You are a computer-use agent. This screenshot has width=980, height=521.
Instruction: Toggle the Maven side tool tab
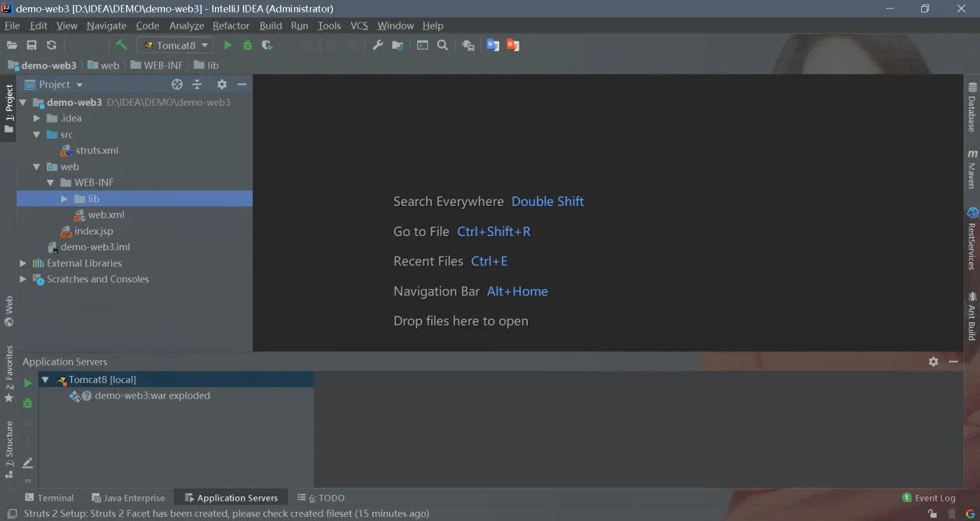[972, 169]
